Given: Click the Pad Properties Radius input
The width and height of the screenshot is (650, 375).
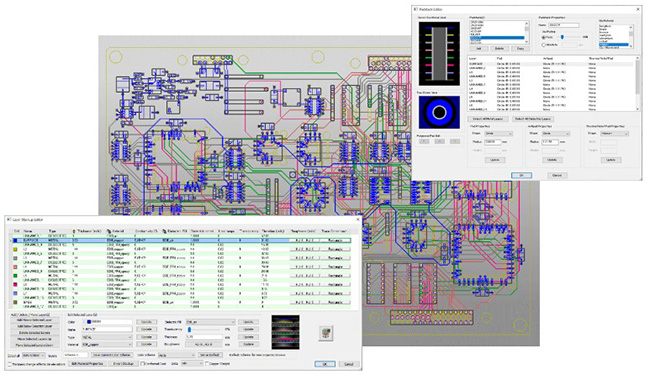Looking at the screenshot, I should [493, 142].
